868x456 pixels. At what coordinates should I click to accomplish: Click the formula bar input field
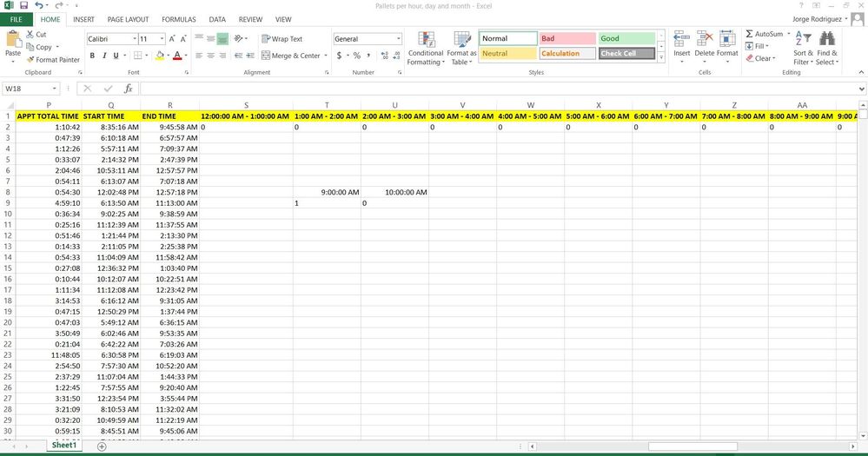coord(498,89)
